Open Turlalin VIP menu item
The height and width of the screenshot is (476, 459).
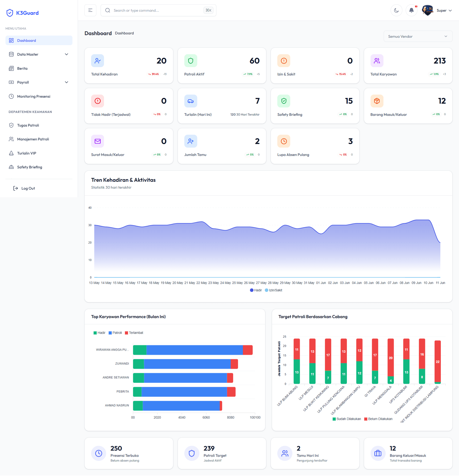39,153
